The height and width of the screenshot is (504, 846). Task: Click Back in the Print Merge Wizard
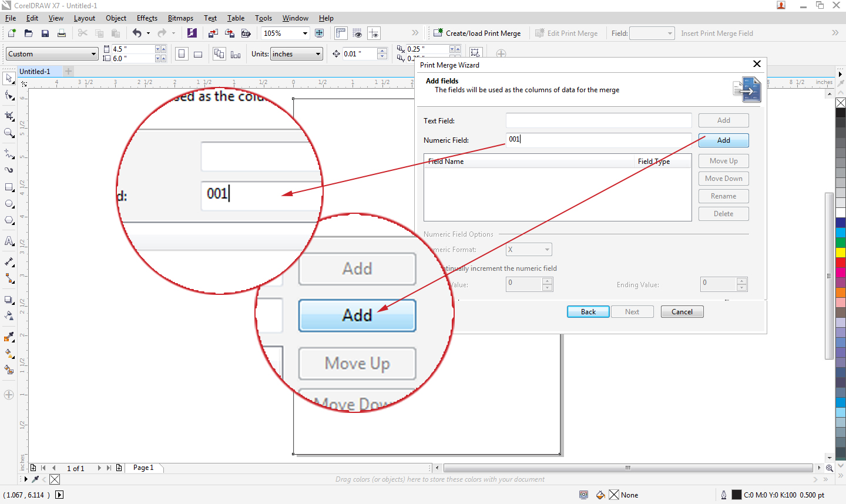(x=588, y=311)
